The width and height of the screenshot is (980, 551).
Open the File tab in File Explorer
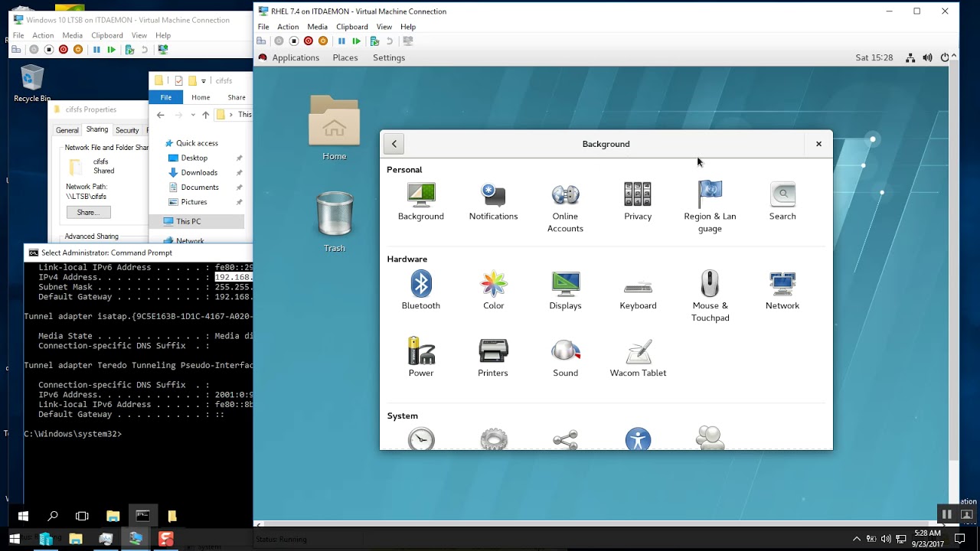(x=165, y=97)
